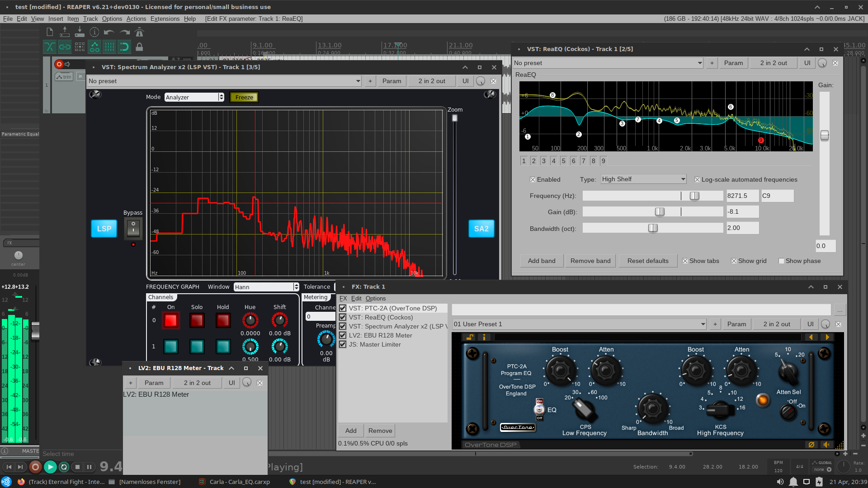Click the LSP logo in Spectrum Analyzer

pyautogui.click(x=104, y=229)
